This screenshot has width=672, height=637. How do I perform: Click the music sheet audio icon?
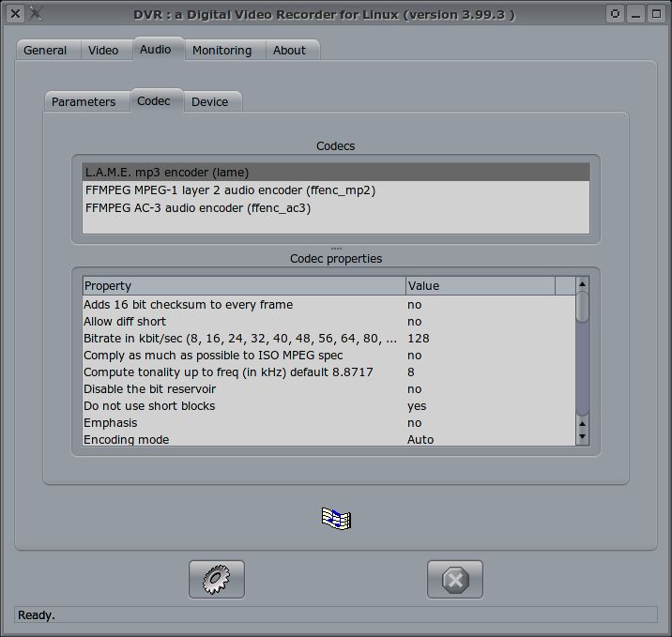coord(336,519)
